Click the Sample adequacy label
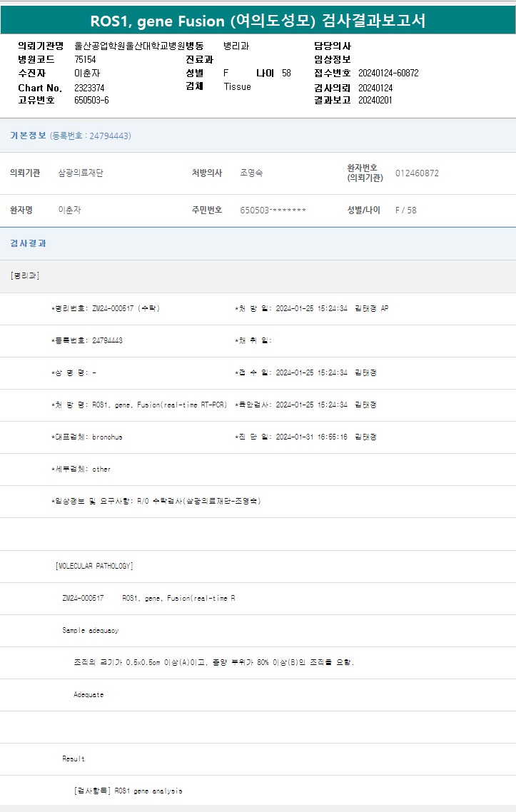 coord(90,630)
